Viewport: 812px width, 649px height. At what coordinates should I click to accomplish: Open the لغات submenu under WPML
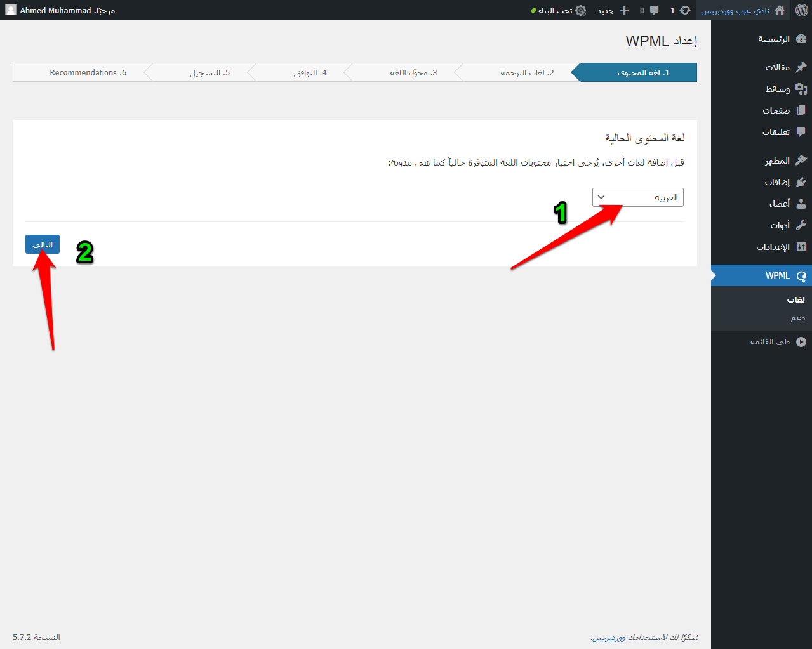[795, 299]
